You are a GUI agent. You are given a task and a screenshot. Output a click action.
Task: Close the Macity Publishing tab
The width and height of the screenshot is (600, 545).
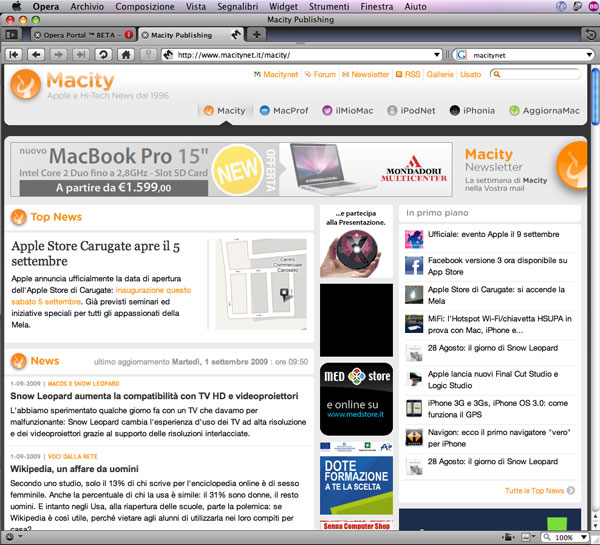(x=145, y=35)
